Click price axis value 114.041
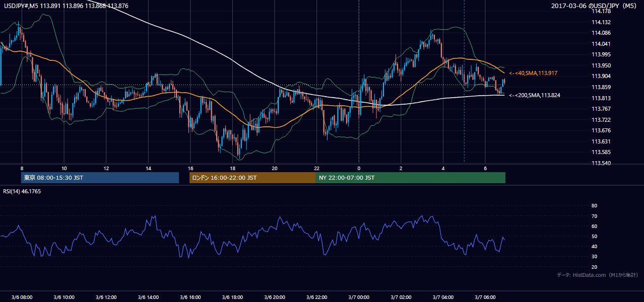This screenshot has height=302, width=644. pos(601,44)
